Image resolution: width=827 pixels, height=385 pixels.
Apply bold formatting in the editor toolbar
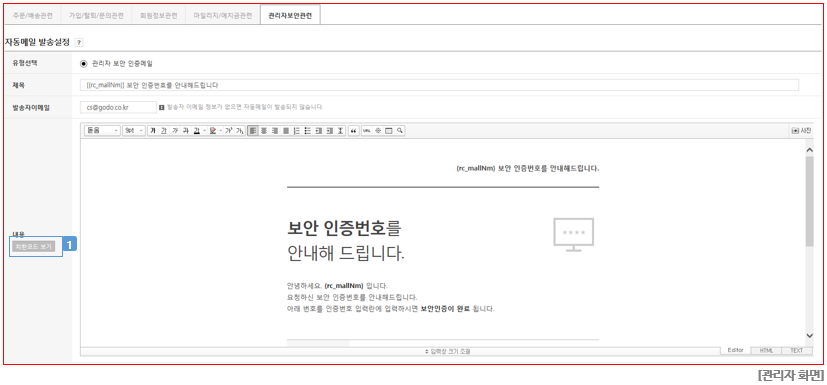(x=153, y=130)
